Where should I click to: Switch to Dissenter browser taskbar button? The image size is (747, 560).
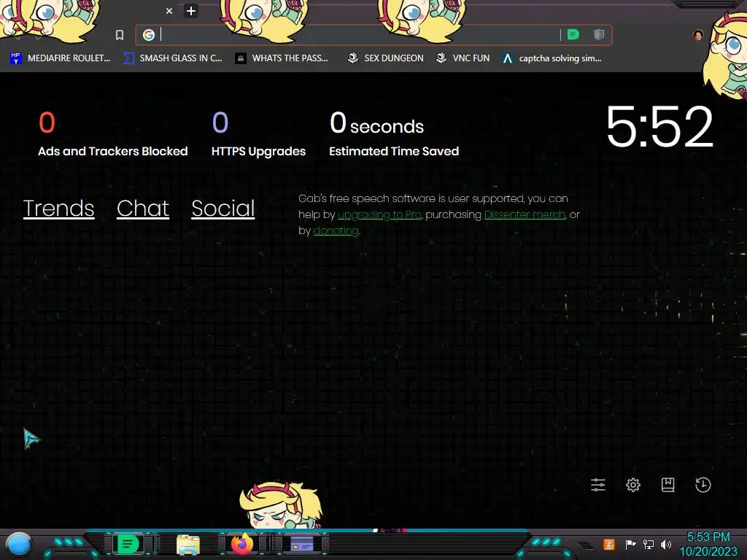point(128,544)
